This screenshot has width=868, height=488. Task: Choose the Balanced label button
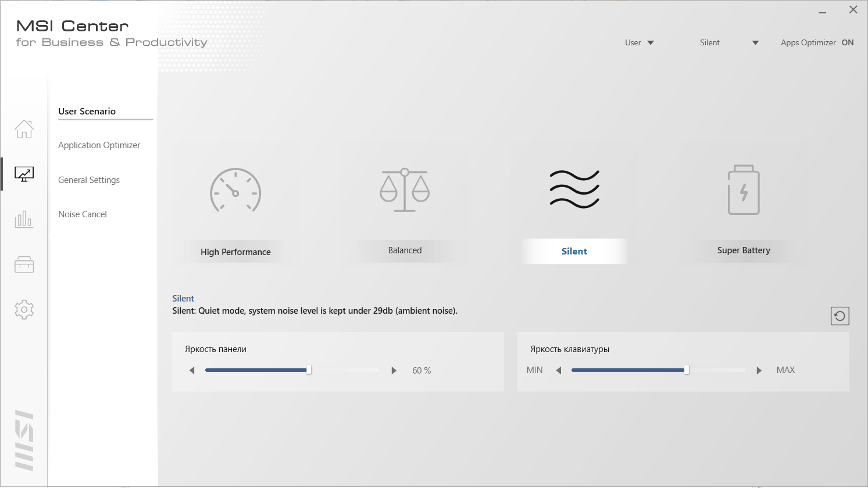405,250
